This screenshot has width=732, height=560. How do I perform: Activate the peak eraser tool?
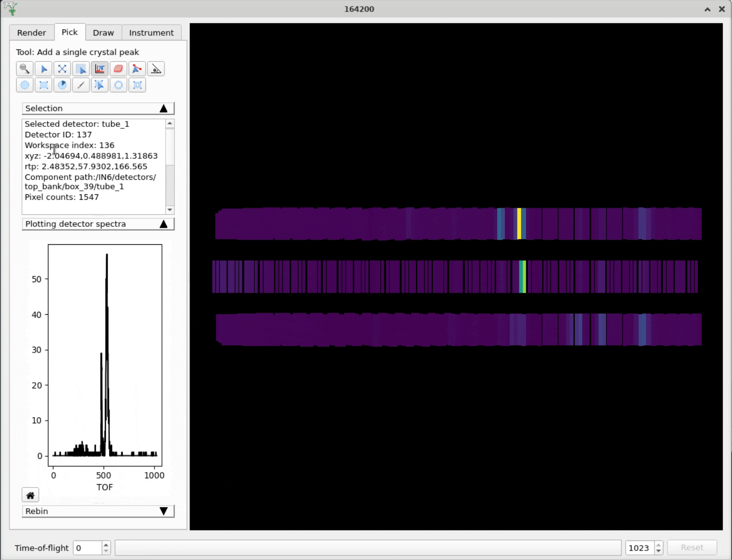[x=118, y=69]
